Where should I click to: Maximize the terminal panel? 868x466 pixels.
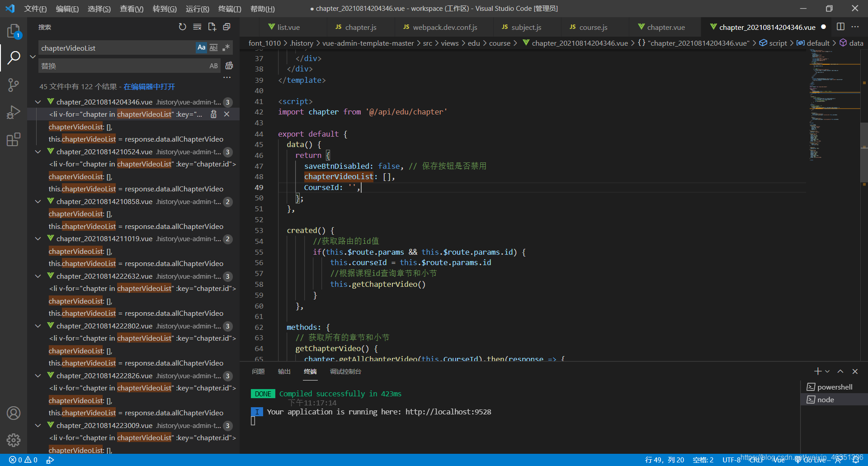[840, 371]
